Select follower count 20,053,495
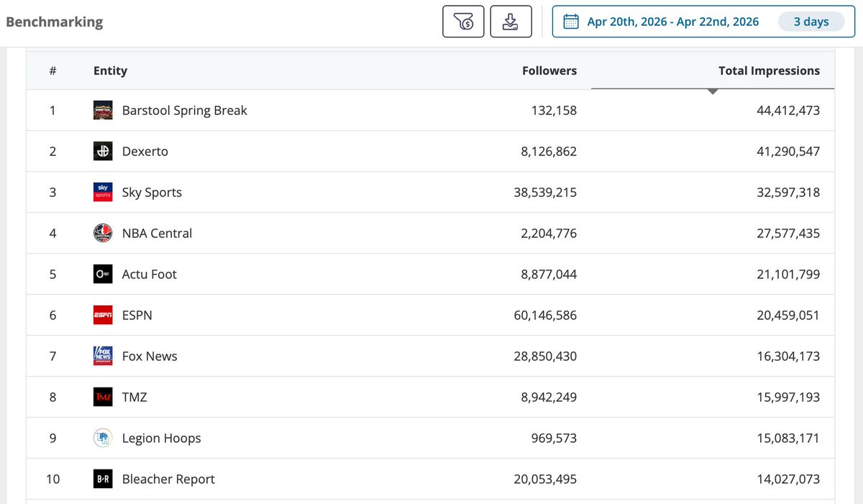This screenshot has width=863, height=504. pyautogui.click(x=544, y=479)
